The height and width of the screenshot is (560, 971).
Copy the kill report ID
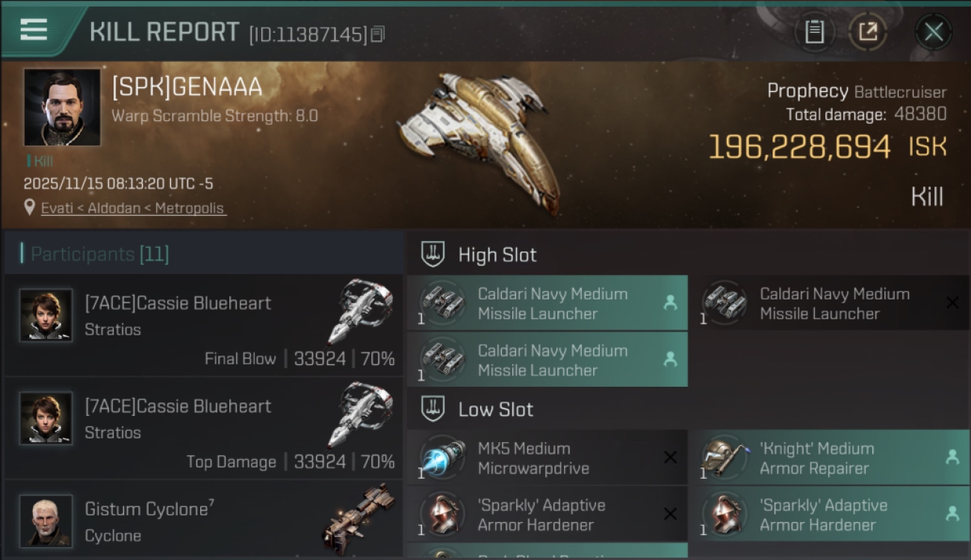coord(378,34)
